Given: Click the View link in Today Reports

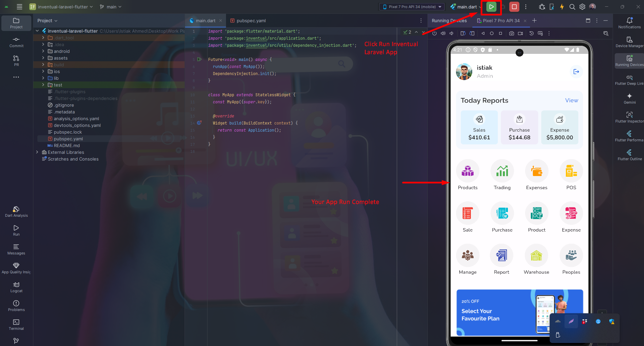Looking at the screenshot, I should pos(571,100).
